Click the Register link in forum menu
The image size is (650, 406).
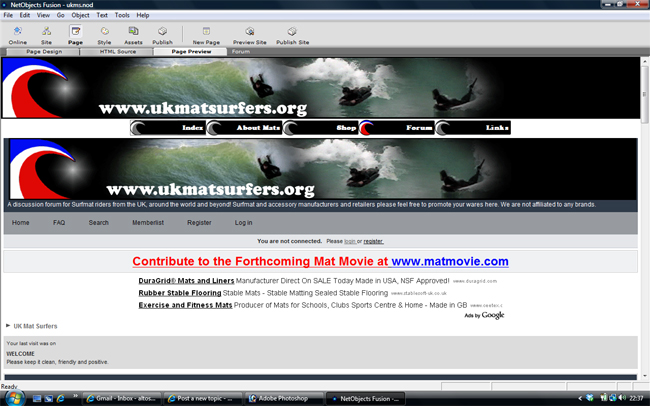pyautogui.click(x=199, y=223)
